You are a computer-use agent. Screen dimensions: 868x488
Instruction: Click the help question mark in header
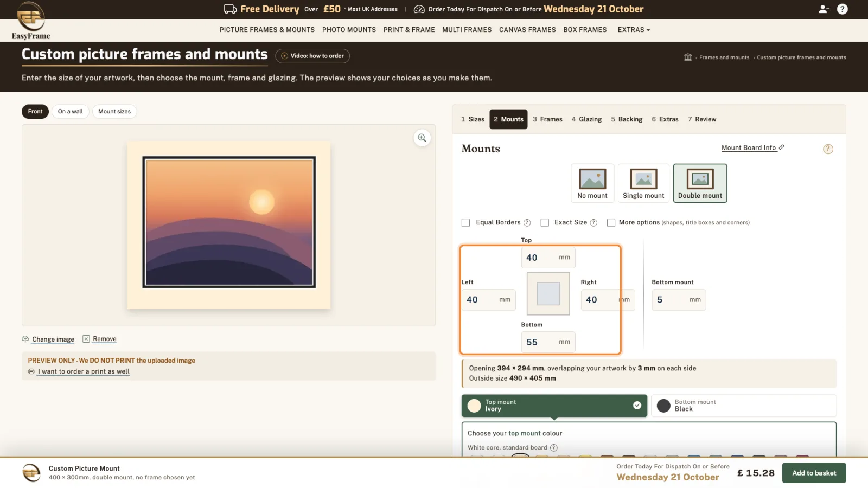tap(842, 9)
